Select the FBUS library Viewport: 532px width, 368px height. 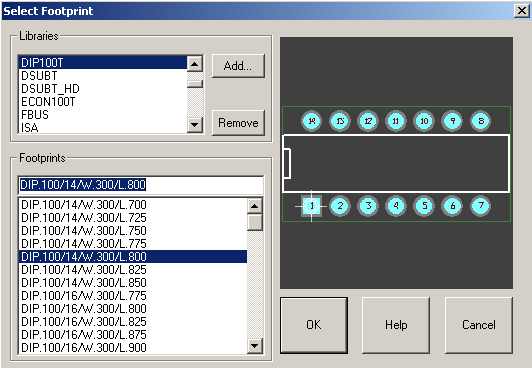102,115
